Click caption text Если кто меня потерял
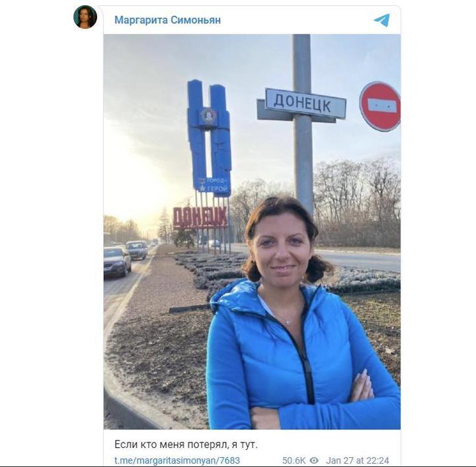Image resolution: width=476 pixels, height=467 pixels. (x=171, y=445)
